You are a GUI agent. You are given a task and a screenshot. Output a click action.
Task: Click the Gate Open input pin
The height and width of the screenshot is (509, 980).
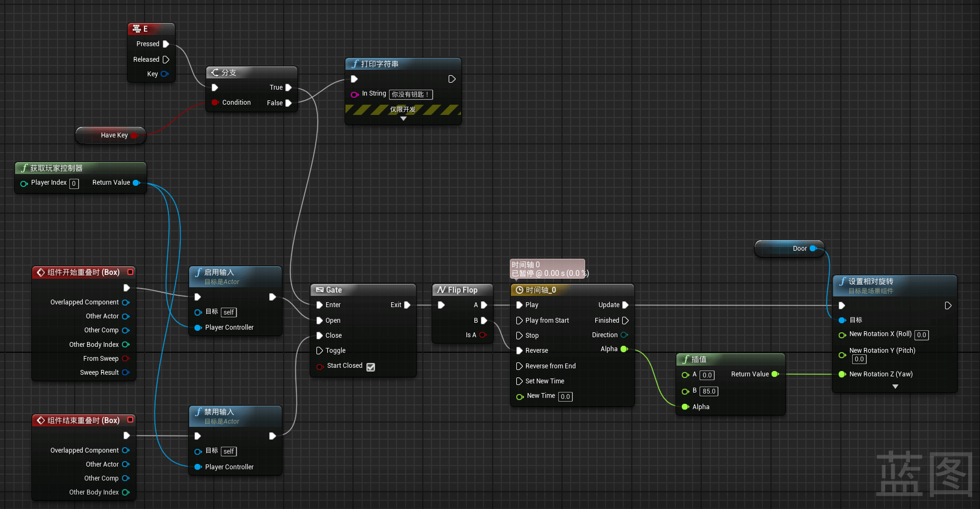pyautogui.click(x=320, y=321)
